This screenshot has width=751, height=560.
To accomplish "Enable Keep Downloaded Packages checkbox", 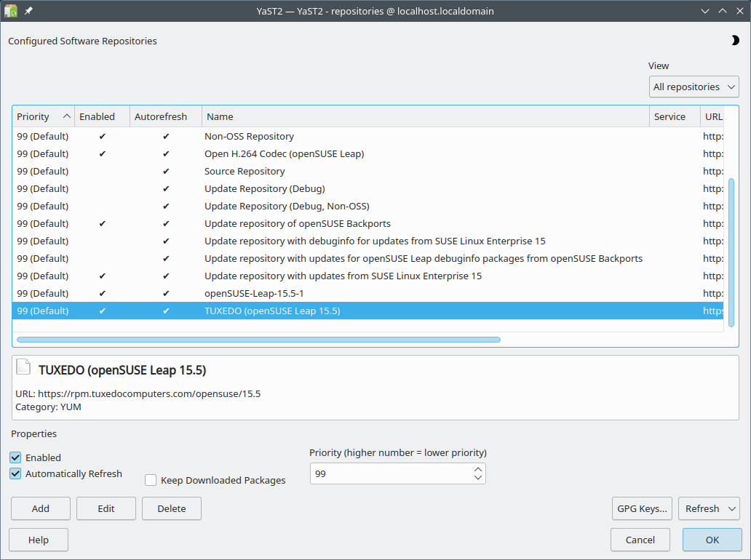I will [x=151, y=480].
